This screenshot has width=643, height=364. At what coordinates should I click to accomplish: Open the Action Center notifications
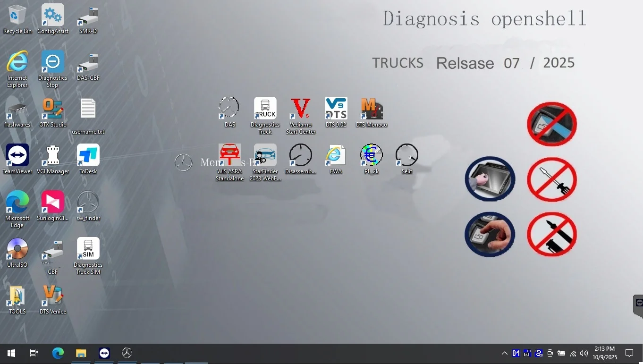[629, 353]
